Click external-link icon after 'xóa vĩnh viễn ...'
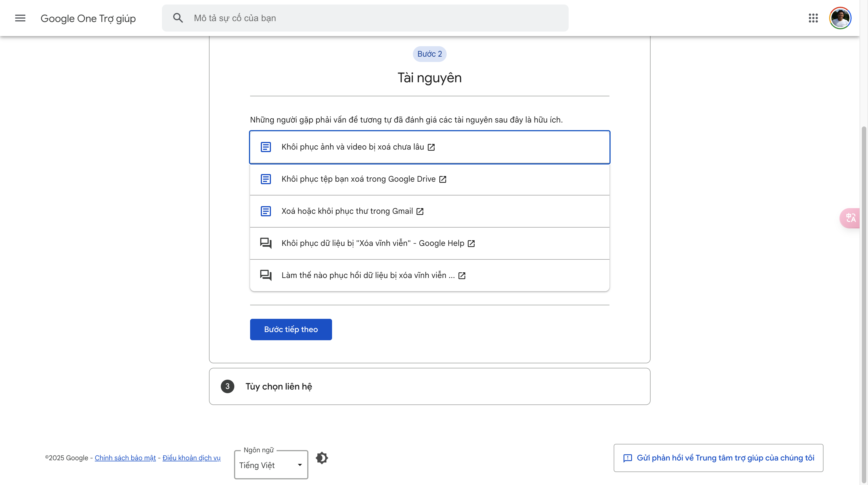This screenshot has width=868, height=485. click(x=462, y=276)
